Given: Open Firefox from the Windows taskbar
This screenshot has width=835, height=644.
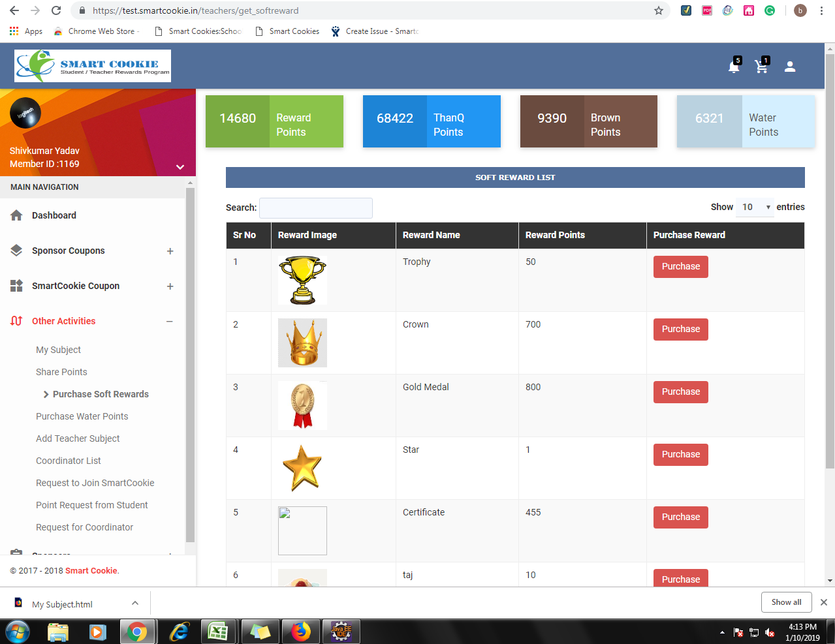Looking at the screenshot, I should [x=300, y=632].
